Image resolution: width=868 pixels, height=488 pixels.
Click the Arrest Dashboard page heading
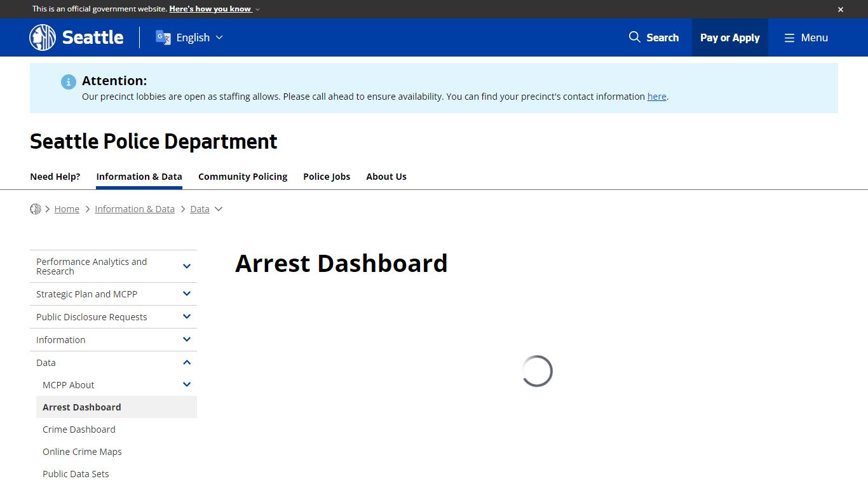pyautogui.click(x=341, y=263)
